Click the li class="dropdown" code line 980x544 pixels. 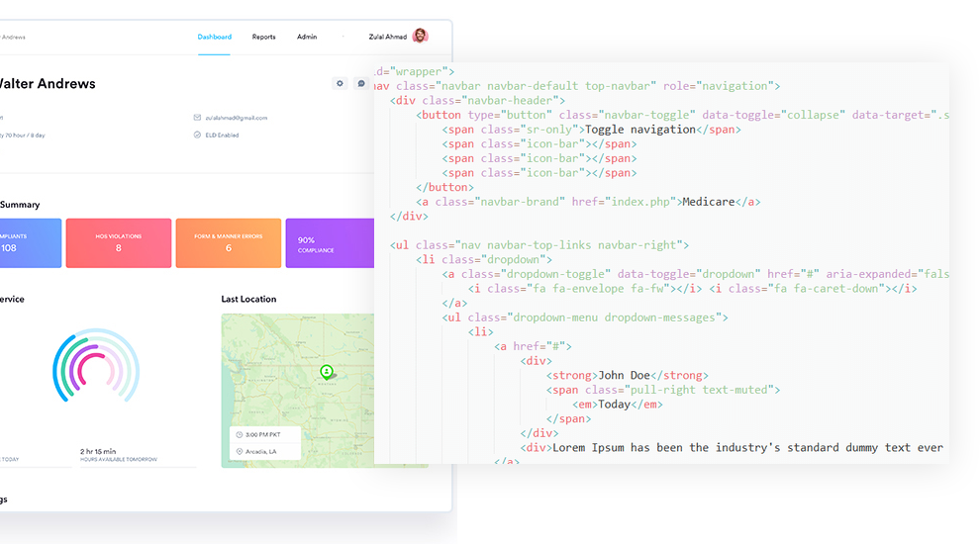pos(484,260)
